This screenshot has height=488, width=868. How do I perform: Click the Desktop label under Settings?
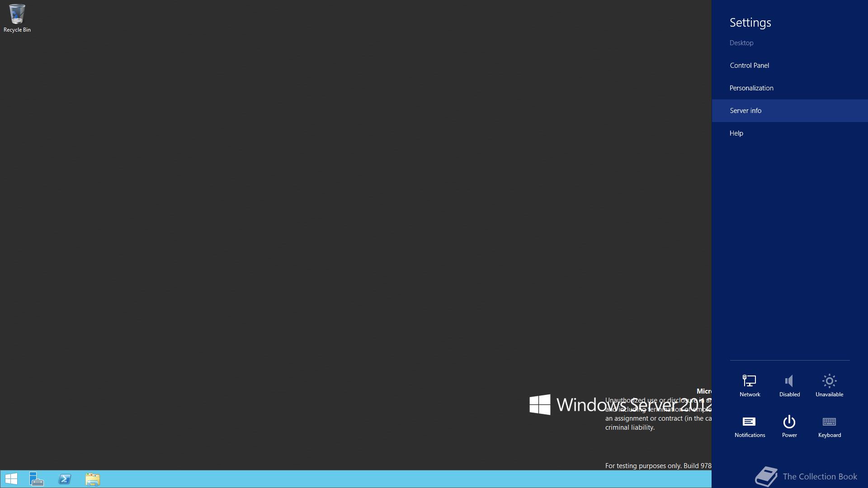point(741,43)
